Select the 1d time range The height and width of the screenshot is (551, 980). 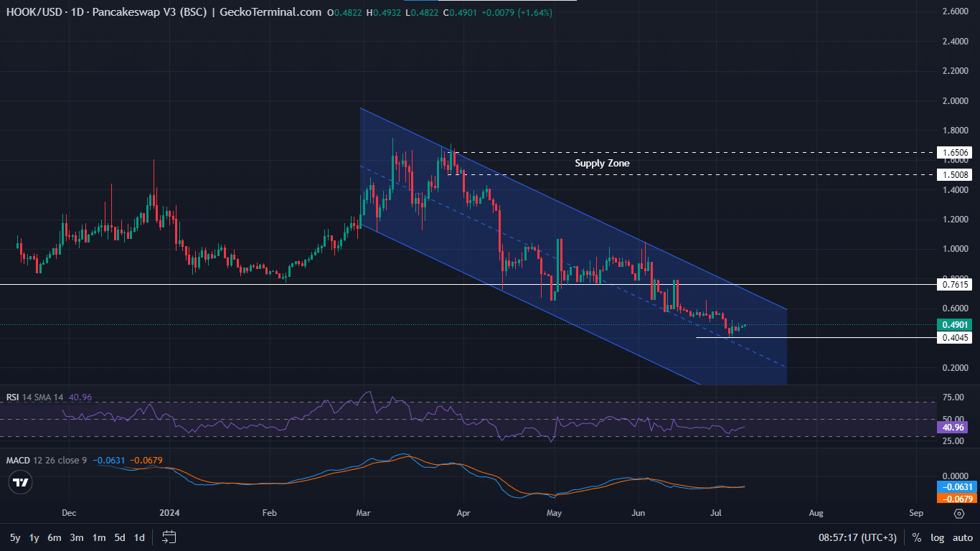coord(139,537)
